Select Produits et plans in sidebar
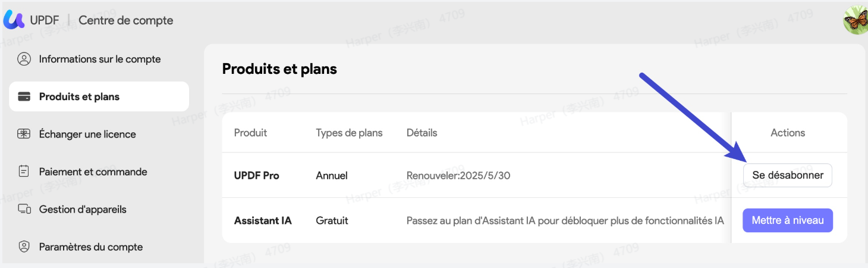The width and height of the screenshot is (868, 268). click(99, 96)
